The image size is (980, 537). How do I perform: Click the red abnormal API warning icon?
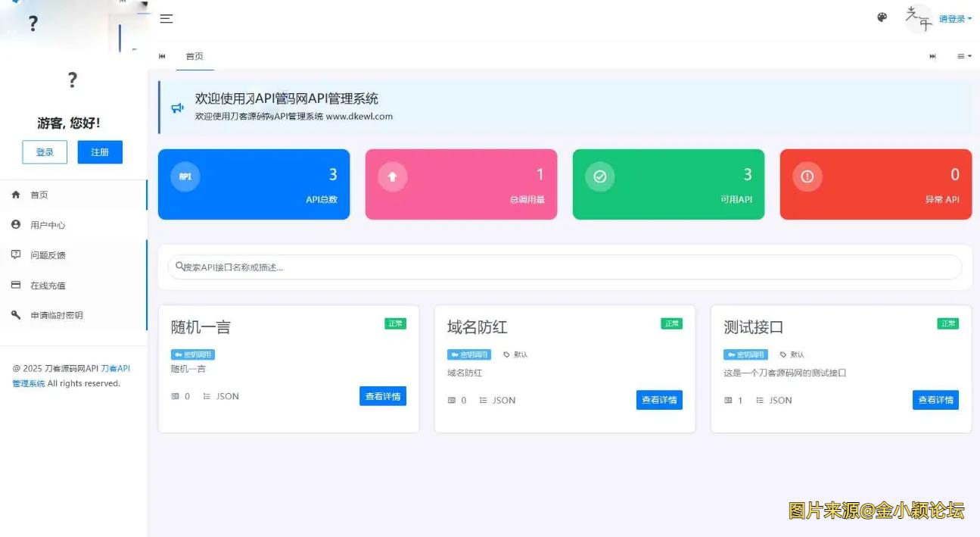pyautogui.click(x=807, y=176)
